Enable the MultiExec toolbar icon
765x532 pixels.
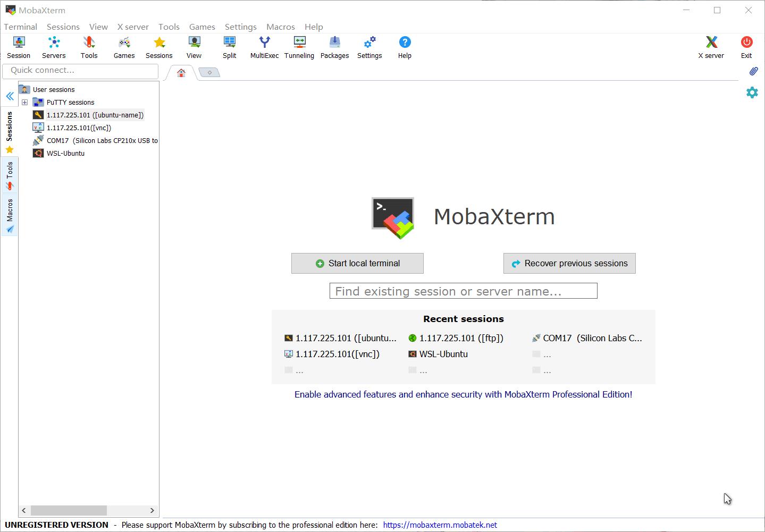tap(264, 47)
